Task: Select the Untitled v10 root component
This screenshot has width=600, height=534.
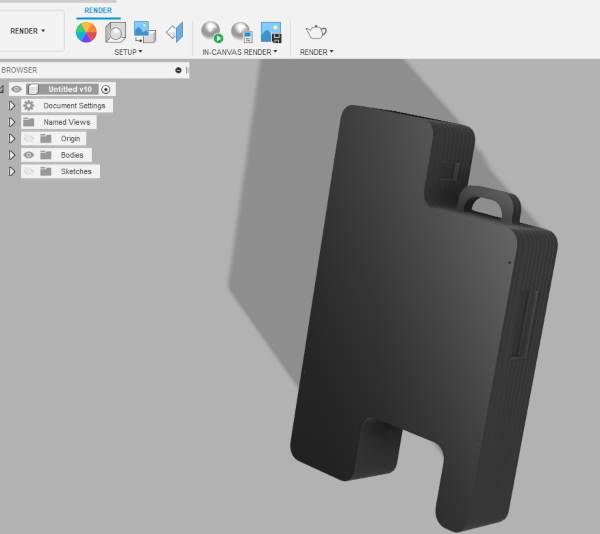Action: 70,89
